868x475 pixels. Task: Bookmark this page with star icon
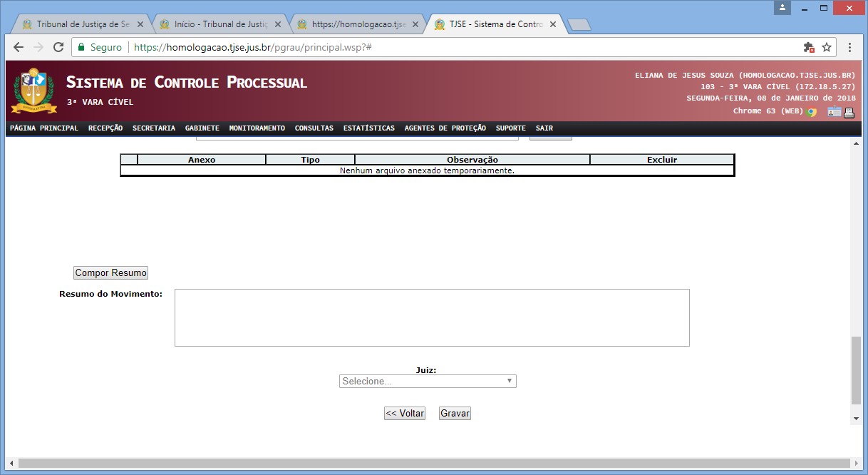pos(827,47)
